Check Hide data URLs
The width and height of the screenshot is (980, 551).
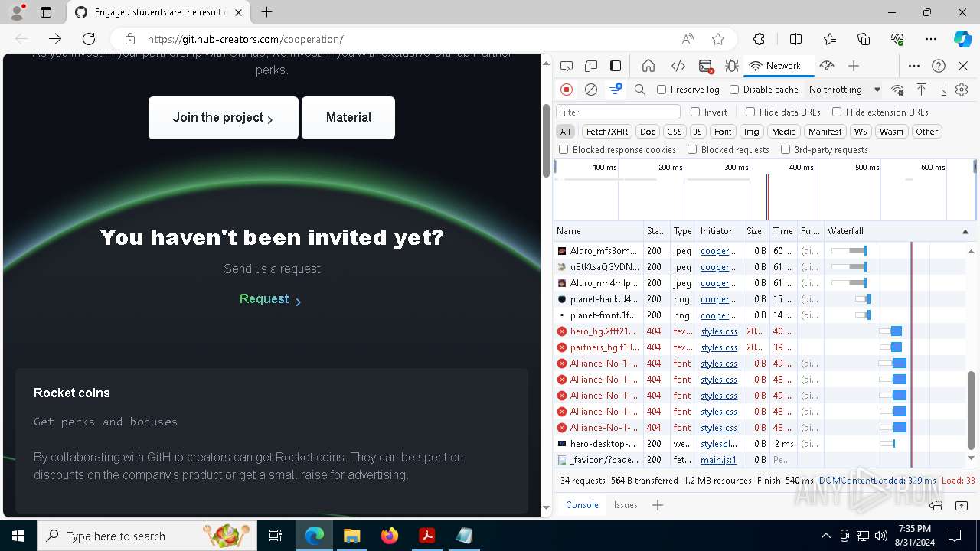[750, 112]
